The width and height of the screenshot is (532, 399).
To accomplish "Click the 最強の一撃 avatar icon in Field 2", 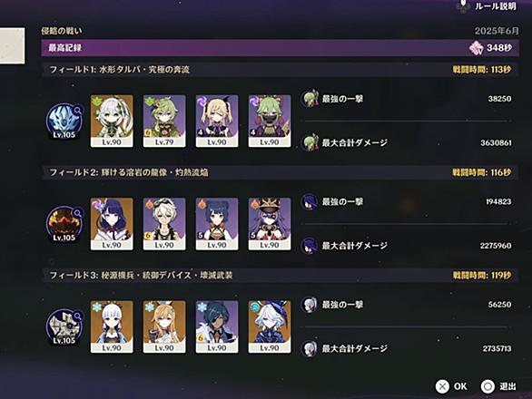I will point(310,201).
